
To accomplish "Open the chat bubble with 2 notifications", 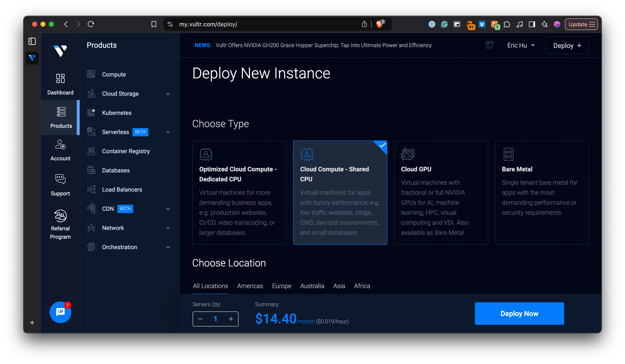I will (x=60, y=312).
